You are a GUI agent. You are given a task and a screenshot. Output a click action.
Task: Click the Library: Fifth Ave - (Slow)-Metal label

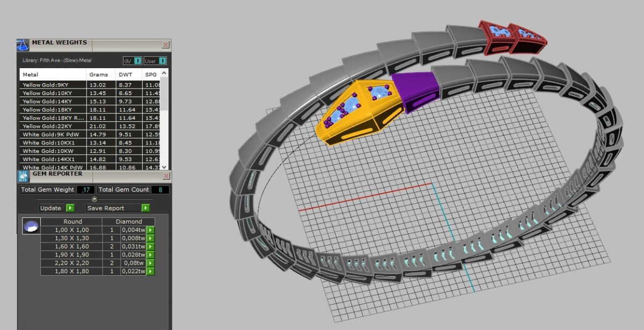point(57,61)
